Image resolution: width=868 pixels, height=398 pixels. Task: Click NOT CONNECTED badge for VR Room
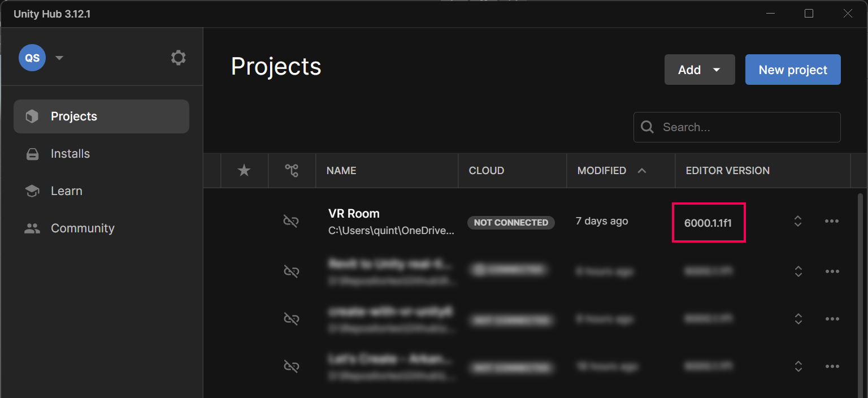(x=511, y=222)
